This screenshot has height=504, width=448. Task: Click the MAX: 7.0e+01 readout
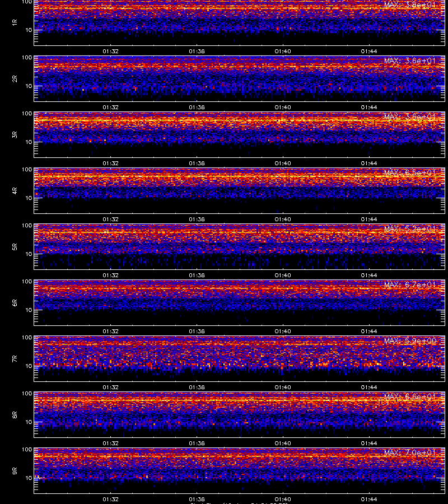[x=410, y=452]
